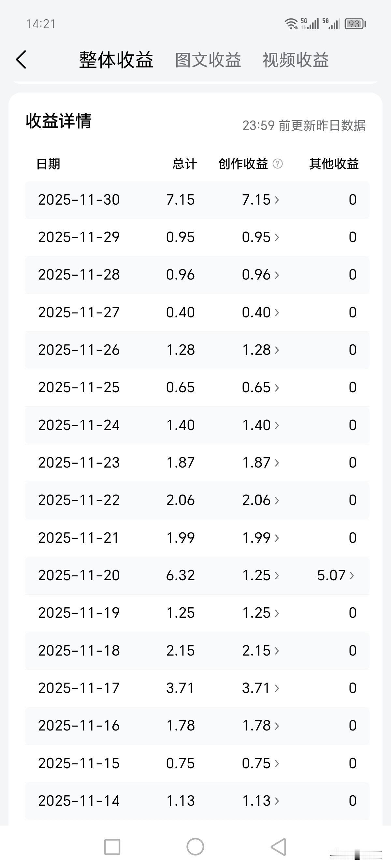This screenshot has height=868, width=391.
Task: Switch to the 图文收益 tab
Action: point(208,60)
